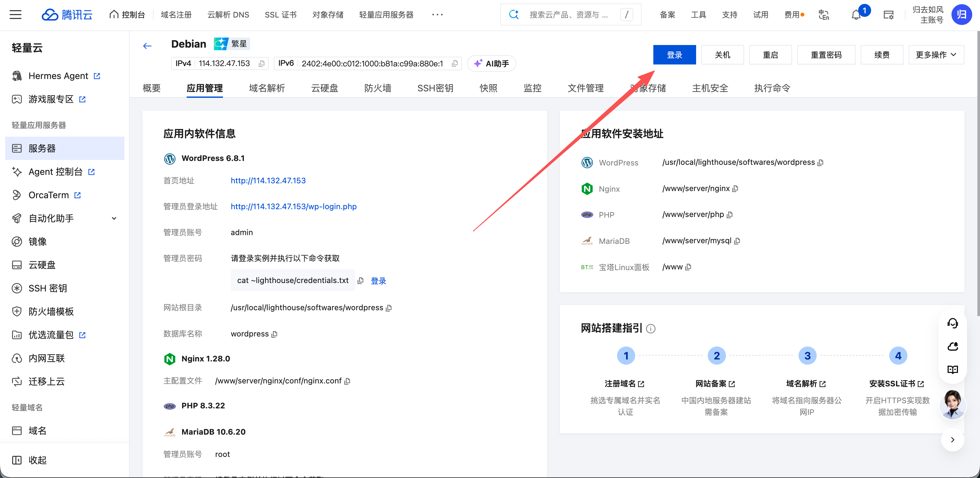The height and width of the screenshot is (478, 980).
Task: Click the 关机 button
Action: tap(722, 55)
